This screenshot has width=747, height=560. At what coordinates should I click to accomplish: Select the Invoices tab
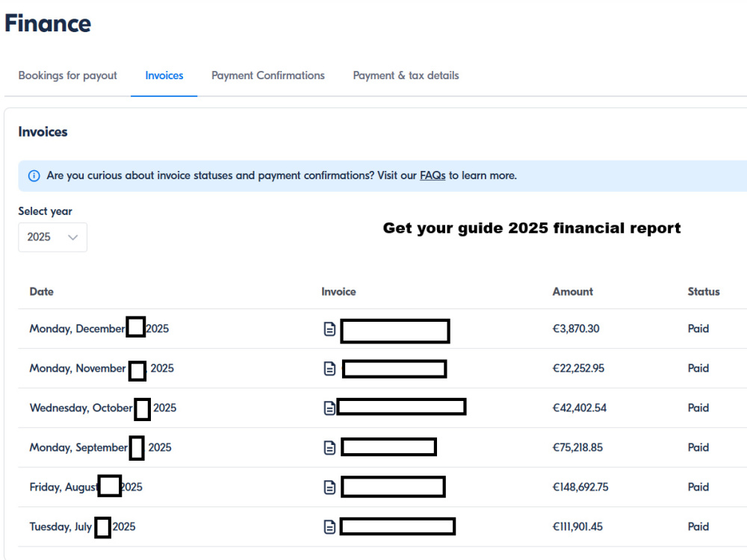click(x=164, y=75)
